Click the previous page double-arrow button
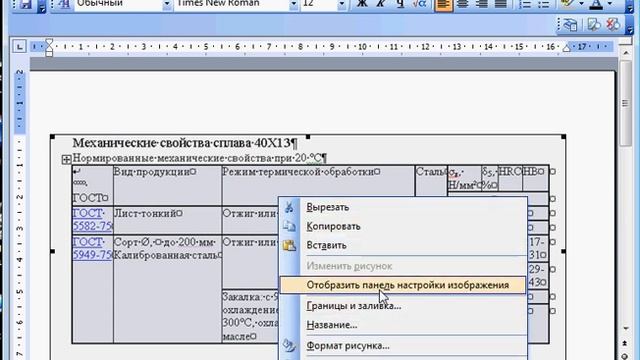 [625, 344]
